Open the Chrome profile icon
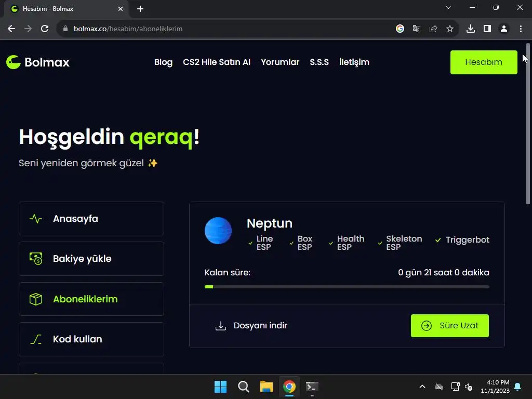This screenshot has height=399, width=532. click(x=504, y=29)
